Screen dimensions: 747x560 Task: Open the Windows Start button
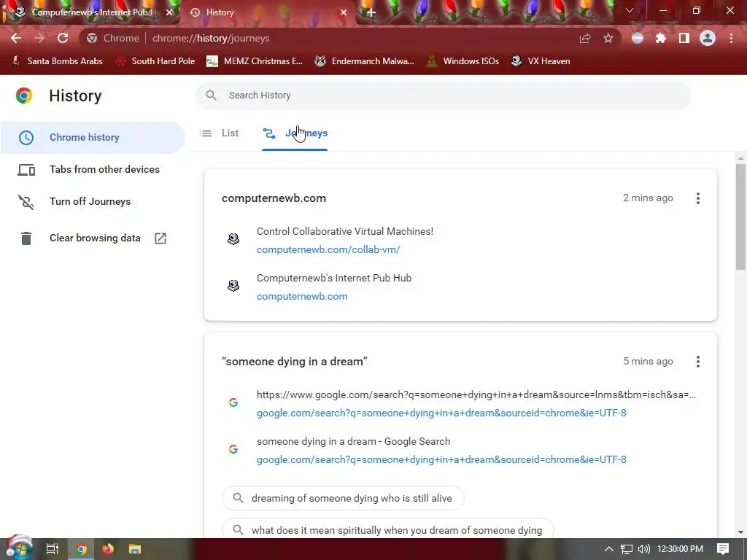(18, 548)
